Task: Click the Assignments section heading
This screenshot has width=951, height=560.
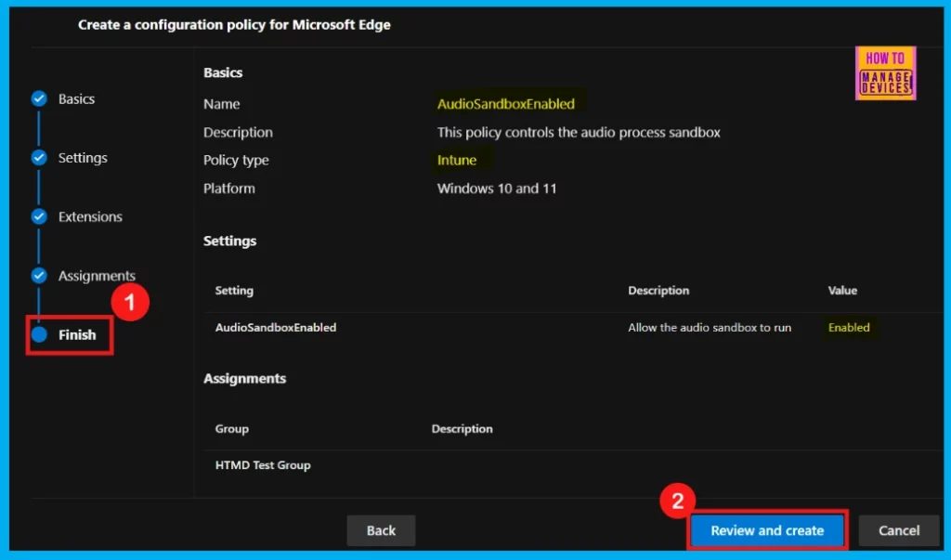Action: [244, 379]
